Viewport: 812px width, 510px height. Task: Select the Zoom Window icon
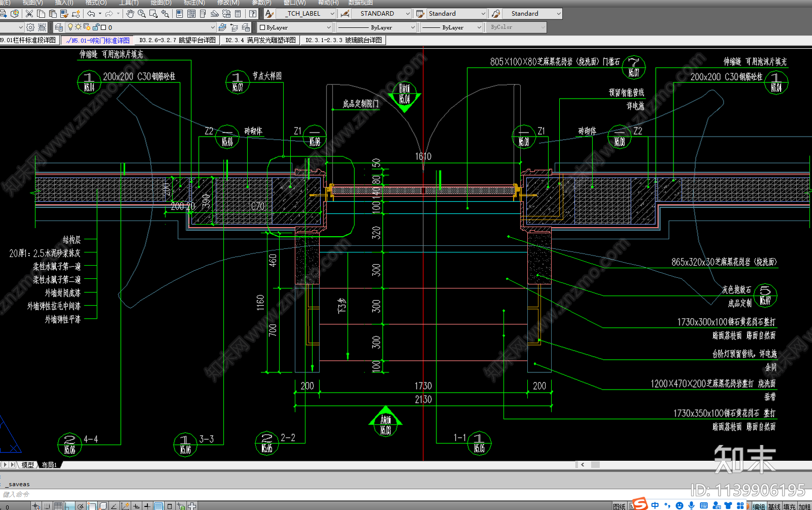pyautogui.click(x=153, y=14)
